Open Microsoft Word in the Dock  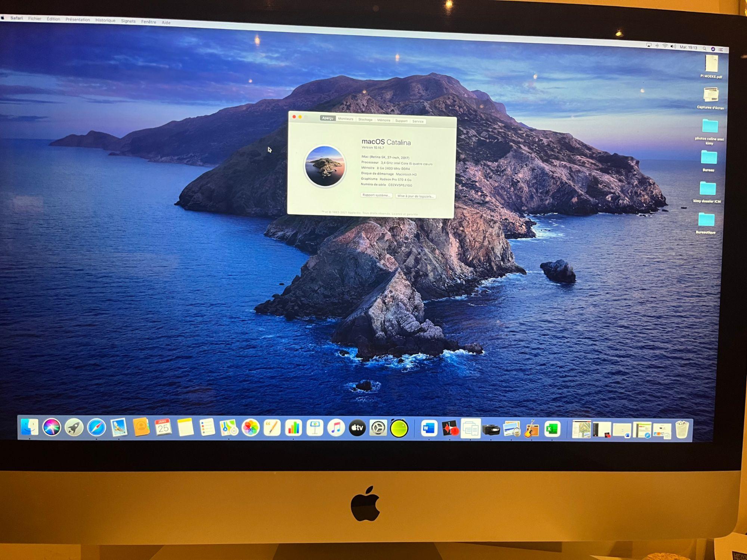coord(429,428)
